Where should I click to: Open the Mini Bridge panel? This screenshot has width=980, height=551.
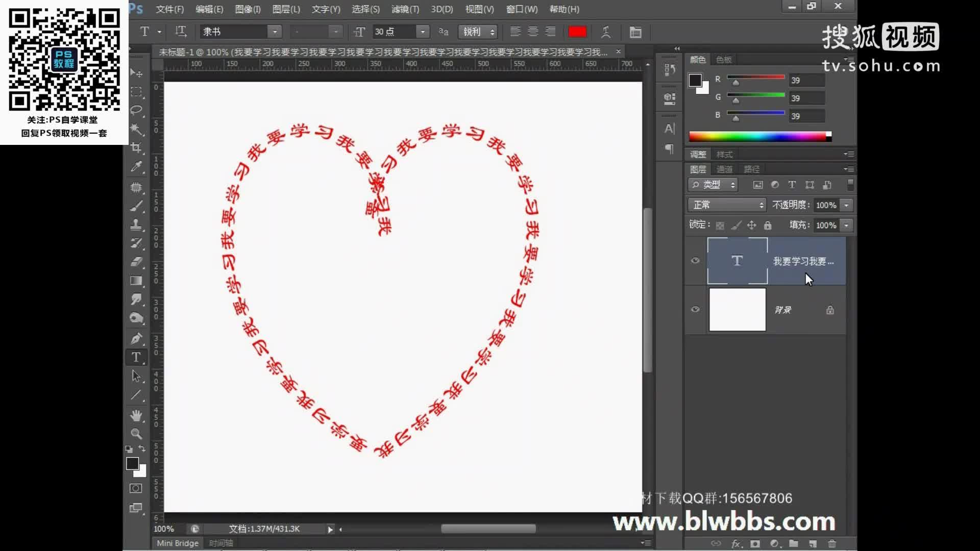177,543
